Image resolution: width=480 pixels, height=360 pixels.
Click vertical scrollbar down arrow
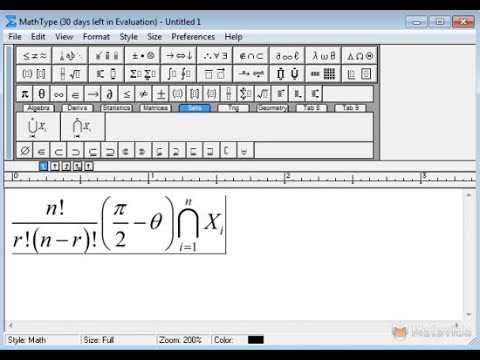(x=469, y=314)
